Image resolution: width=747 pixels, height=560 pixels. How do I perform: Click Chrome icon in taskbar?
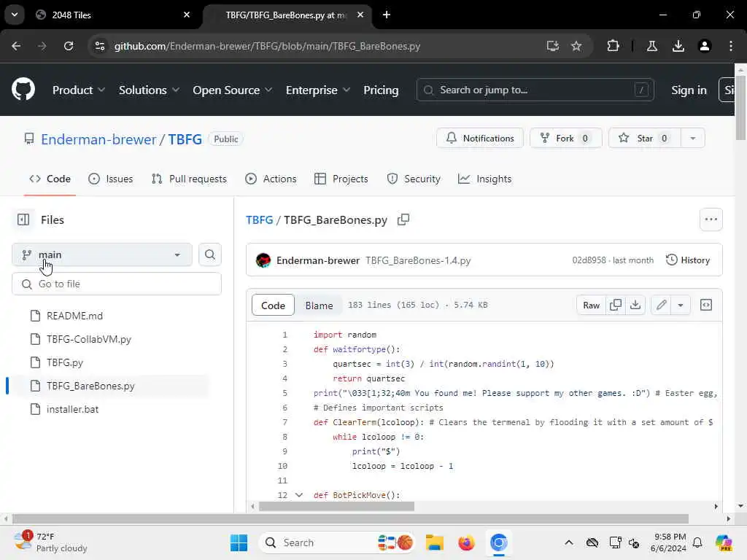click(x=498, y=542)
